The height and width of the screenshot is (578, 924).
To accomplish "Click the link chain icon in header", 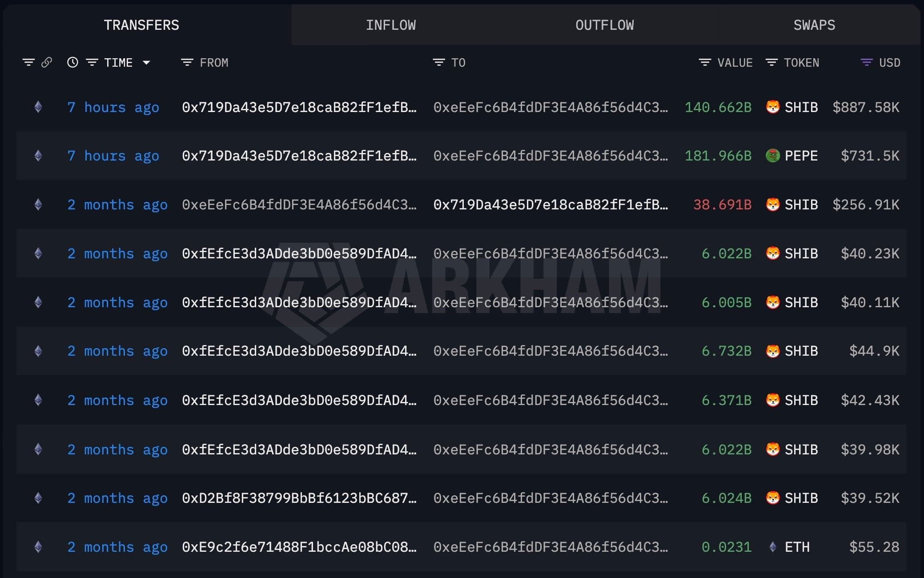I will pos(47,63).
